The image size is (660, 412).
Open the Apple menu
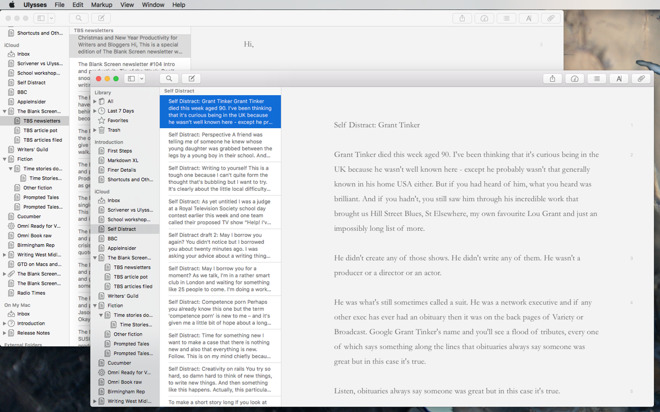(12, 5)
